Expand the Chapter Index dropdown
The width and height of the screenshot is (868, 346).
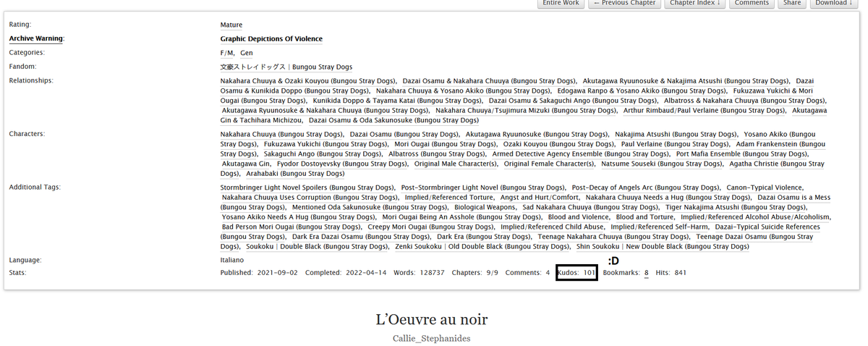[x=695, y=4]
